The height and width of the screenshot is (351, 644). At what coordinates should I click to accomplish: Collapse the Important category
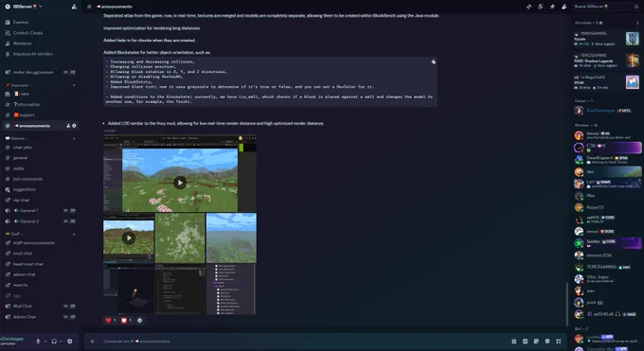click(x=19, y=85)
